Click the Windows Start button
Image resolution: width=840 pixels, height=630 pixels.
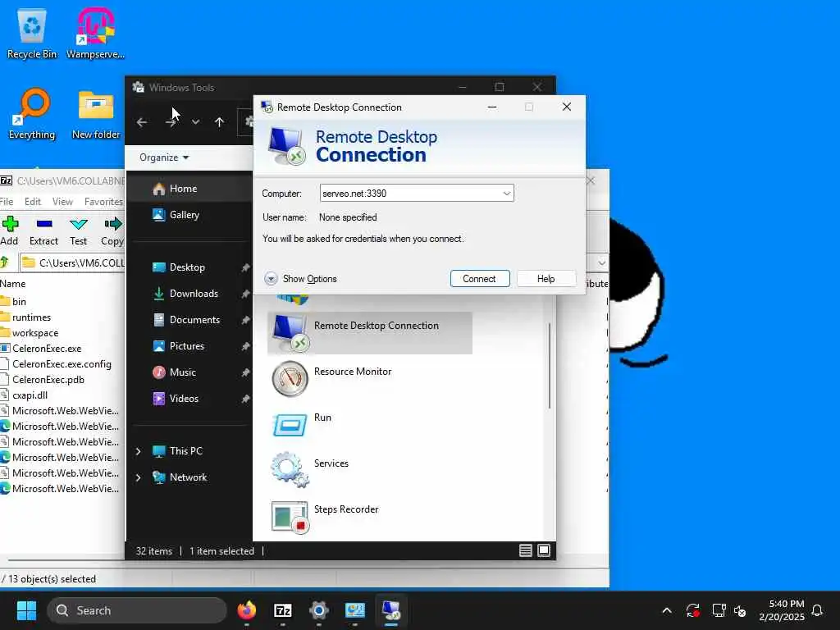tap(26, 610)
